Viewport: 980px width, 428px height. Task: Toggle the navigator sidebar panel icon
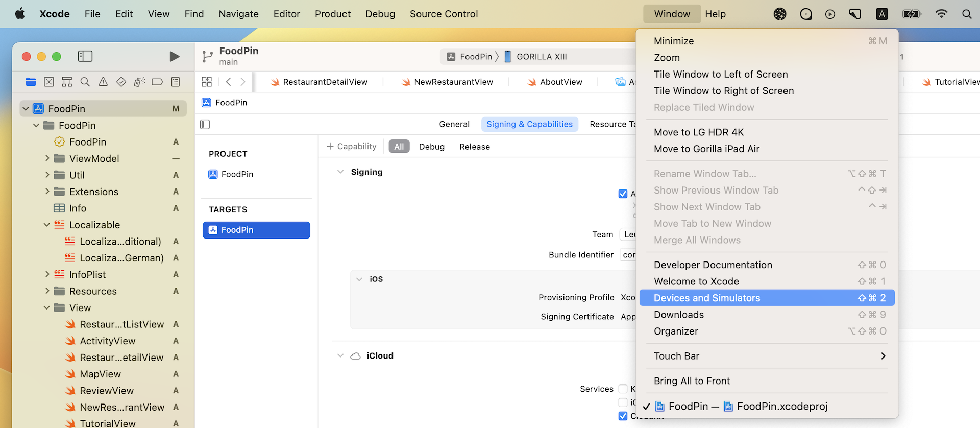click(85, 56)
